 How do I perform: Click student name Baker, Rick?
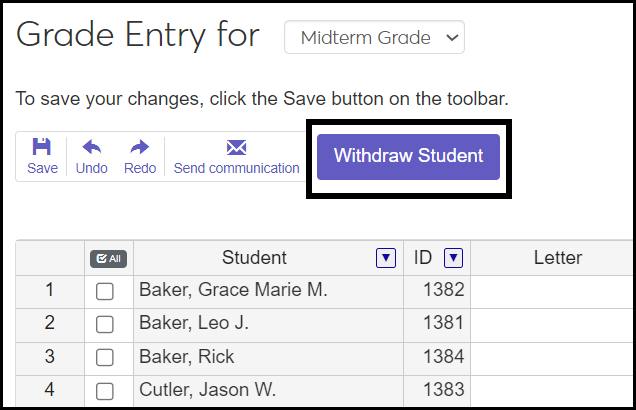point(177,357)
